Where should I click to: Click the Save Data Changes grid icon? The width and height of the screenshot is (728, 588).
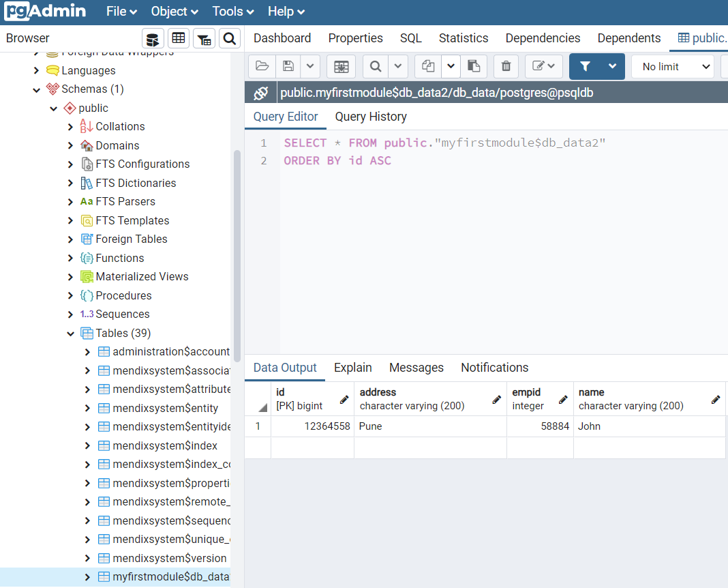point(342,66)
